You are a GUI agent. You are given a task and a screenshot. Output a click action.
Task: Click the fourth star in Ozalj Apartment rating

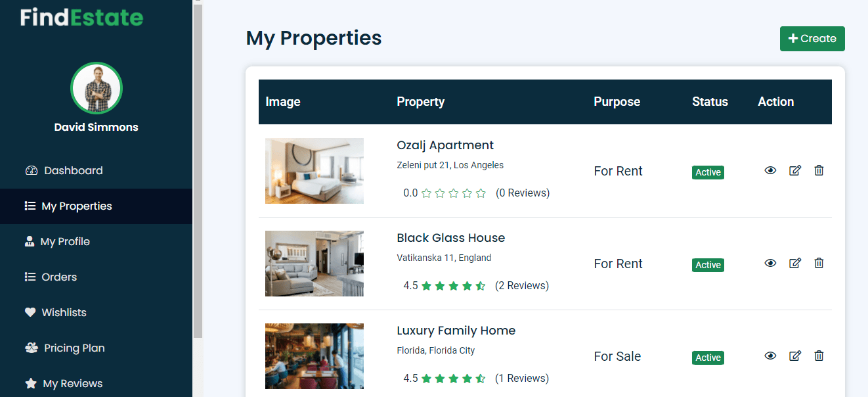(467, 193)
